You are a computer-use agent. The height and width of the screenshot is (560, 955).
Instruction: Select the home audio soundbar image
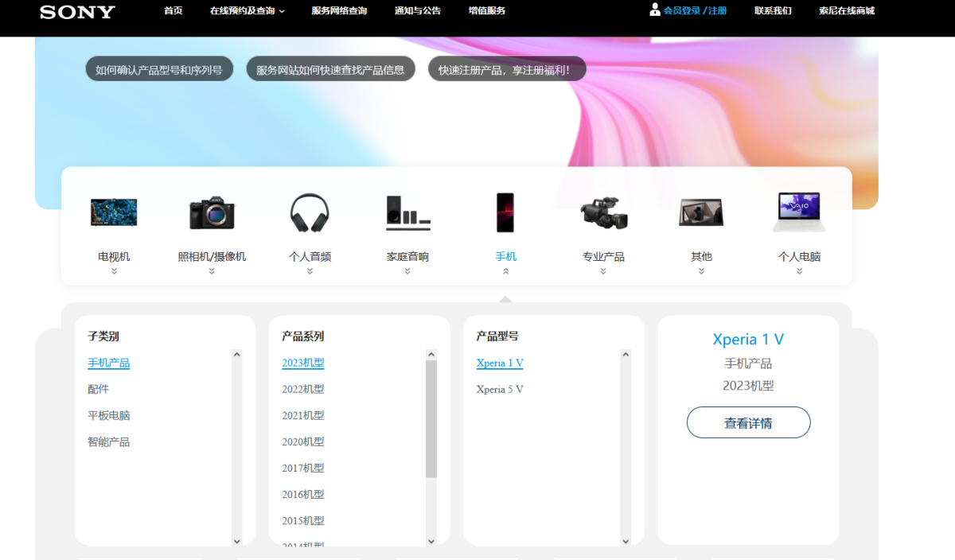click(x=407, y=213)
